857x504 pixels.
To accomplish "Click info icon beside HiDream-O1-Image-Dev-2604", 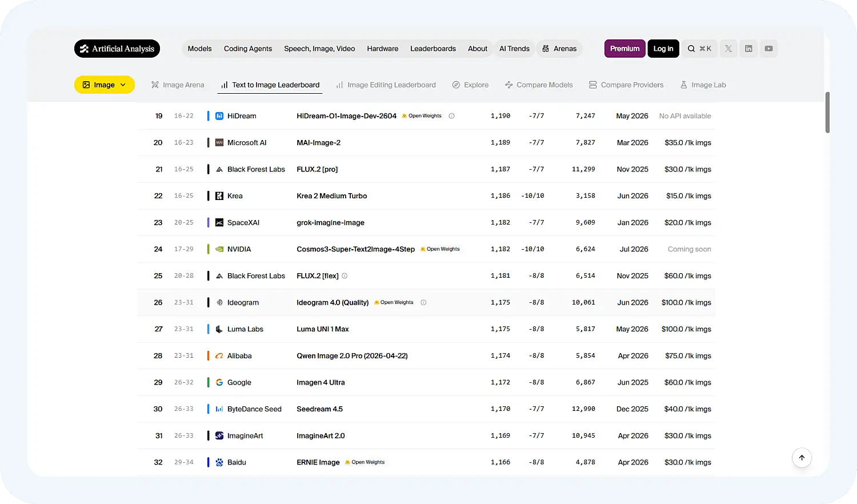I will 451,116.
